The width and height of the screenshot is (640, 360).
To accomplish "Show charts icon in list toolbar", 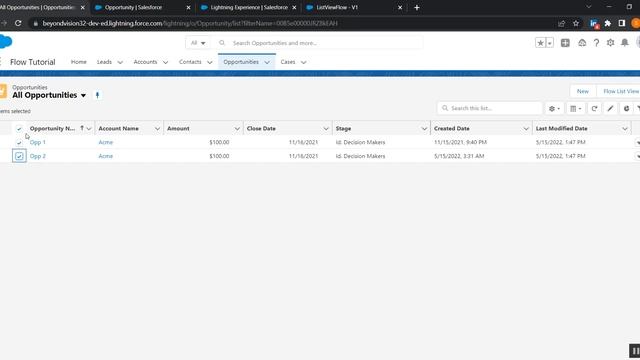I will [626, 109].
